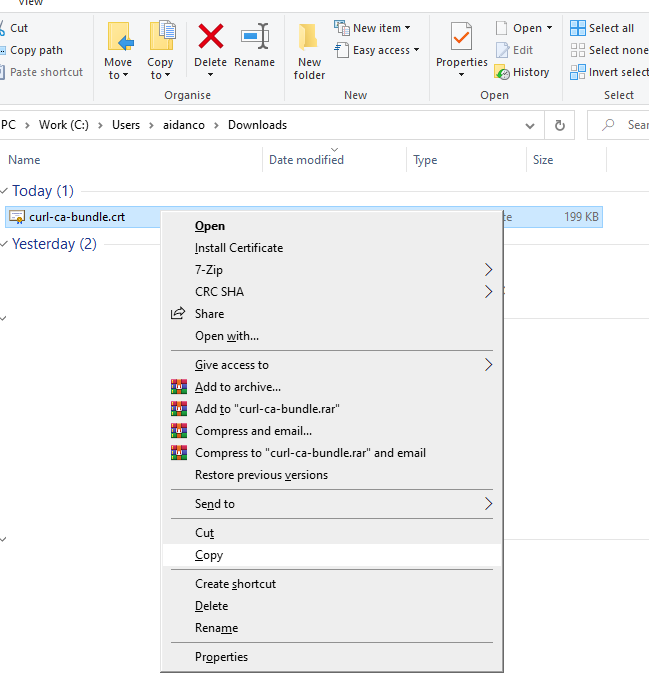Click the refresh icon beside address bar

pos(560,125)
